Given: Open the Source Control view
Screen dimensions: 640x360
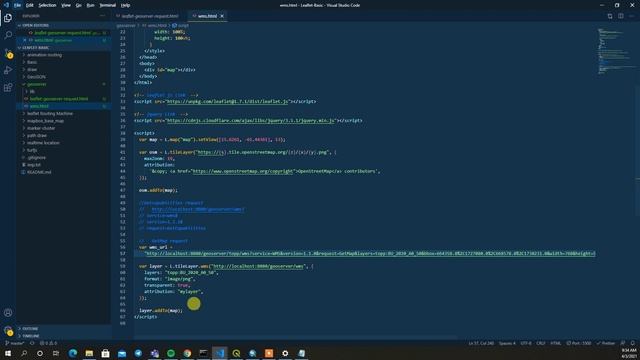Looking at the screenshot, I should [x=8, y=53].
